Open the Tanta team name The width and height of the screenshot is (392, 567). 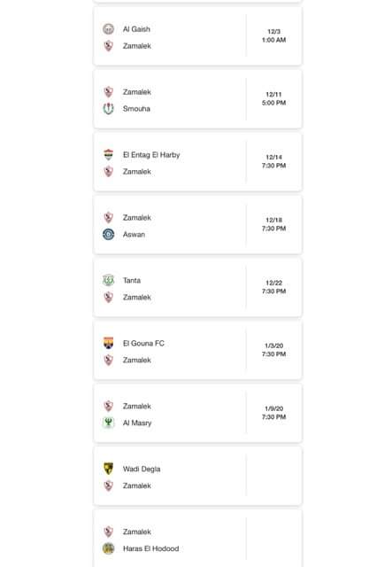point(132,280)
